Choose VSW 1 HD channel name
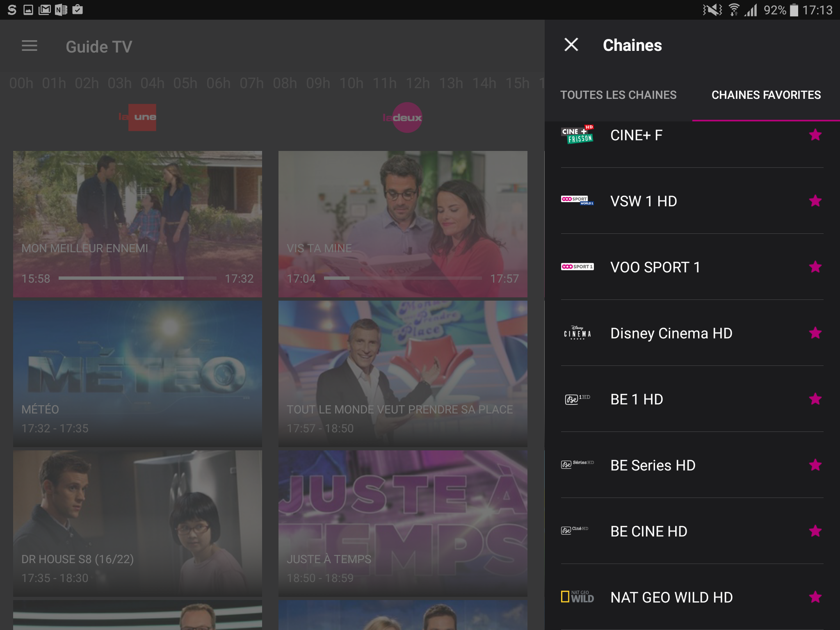The image size is (840, 630). 644,201
